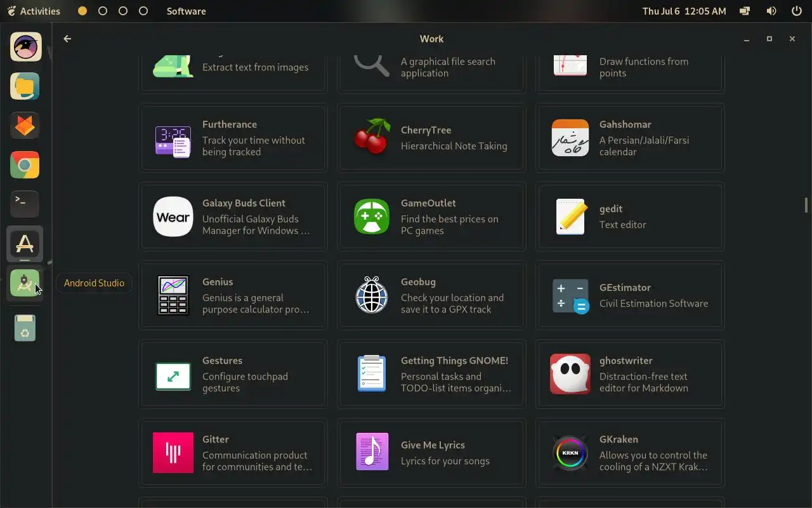Screen dimensions: 812x508
Task: Open the clock and calendar menu
Action: [684, 11]
